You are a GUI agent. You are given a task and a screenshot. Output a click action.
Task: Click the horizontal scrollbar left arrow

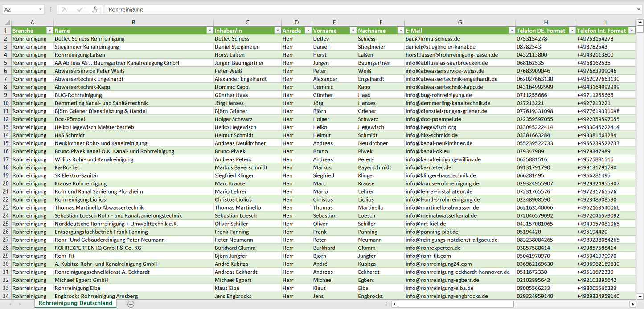click(394, 304)
